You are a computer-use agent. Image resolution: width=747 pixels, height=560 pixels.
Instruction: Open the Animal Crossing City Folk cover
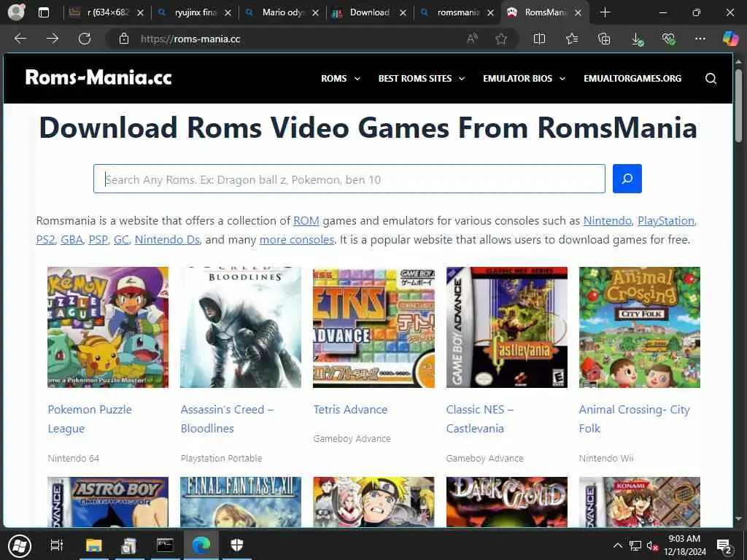[639, 327]
